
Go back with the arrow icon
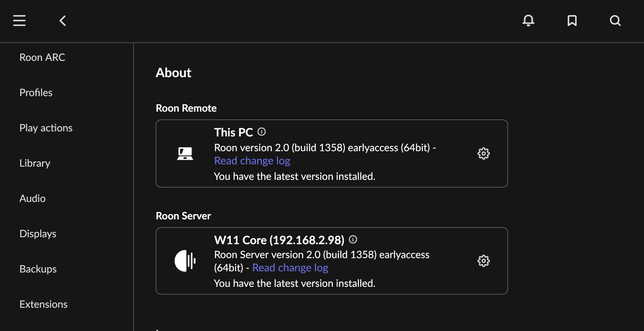coord(63,21)
